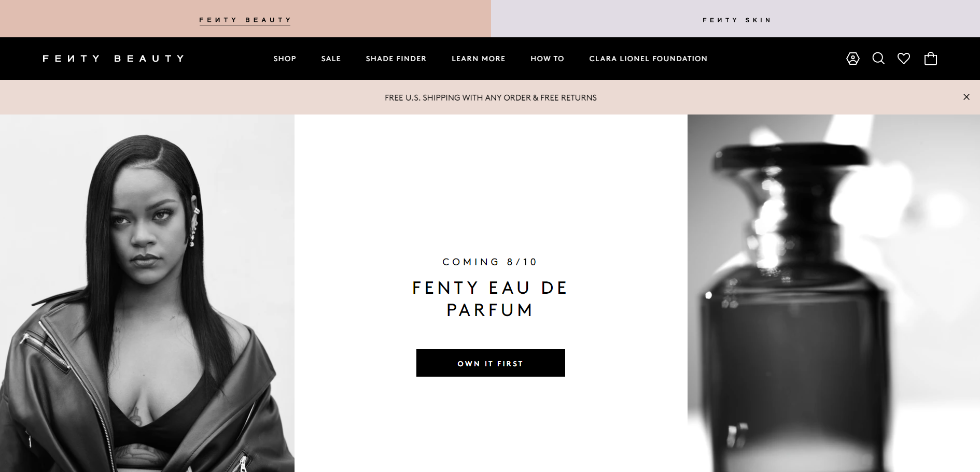This screenshot has width=980, height=472.
Task: Click the search magnifier icon
Action: pos(878,59)
